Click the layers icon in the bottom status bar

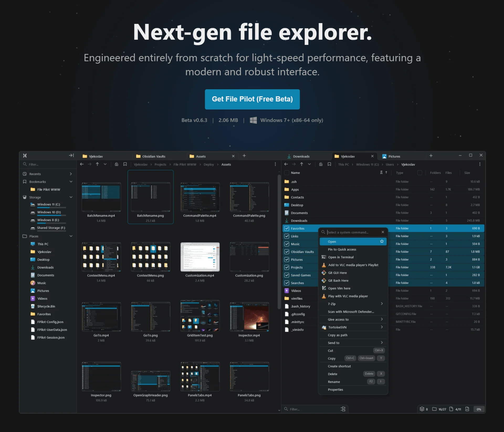pyautogui.click(x=422, y=409)
